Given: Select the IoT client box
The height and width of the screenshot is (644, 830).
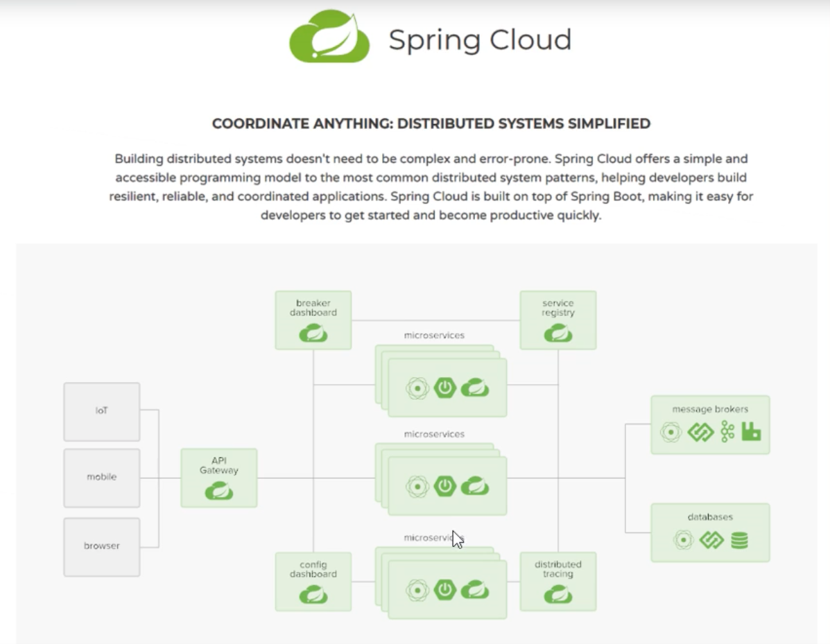Looking at the screenshot, I should pyautogui.click(x=102, y=412).
